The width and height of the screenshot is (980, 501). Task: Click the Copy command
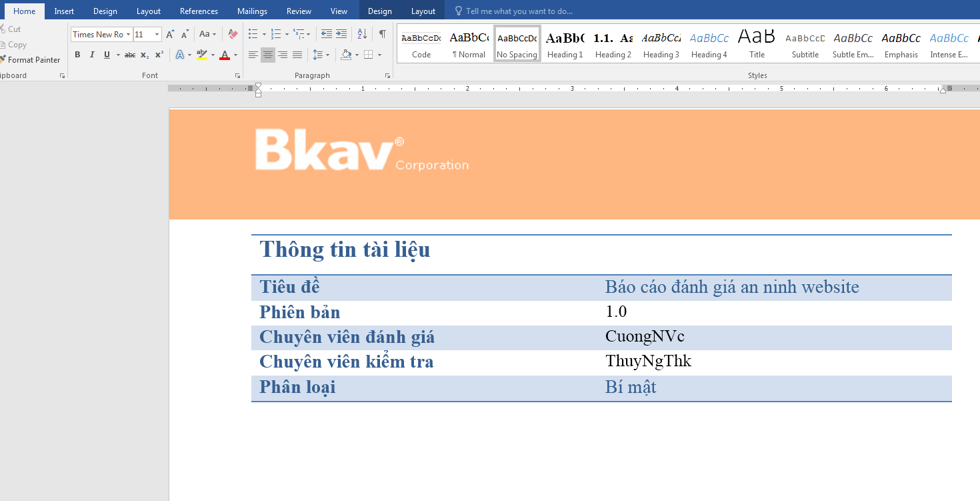pos(14,45)
